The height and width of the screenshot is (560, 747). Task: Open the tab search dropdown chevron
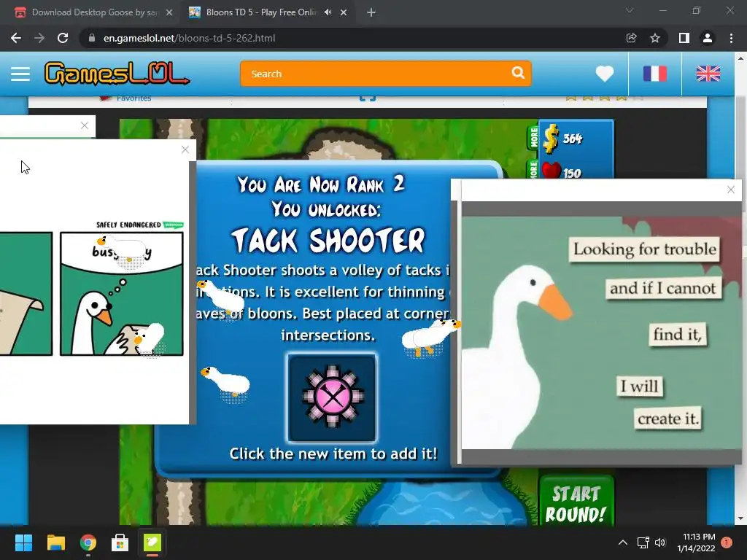tap(630, 10)
